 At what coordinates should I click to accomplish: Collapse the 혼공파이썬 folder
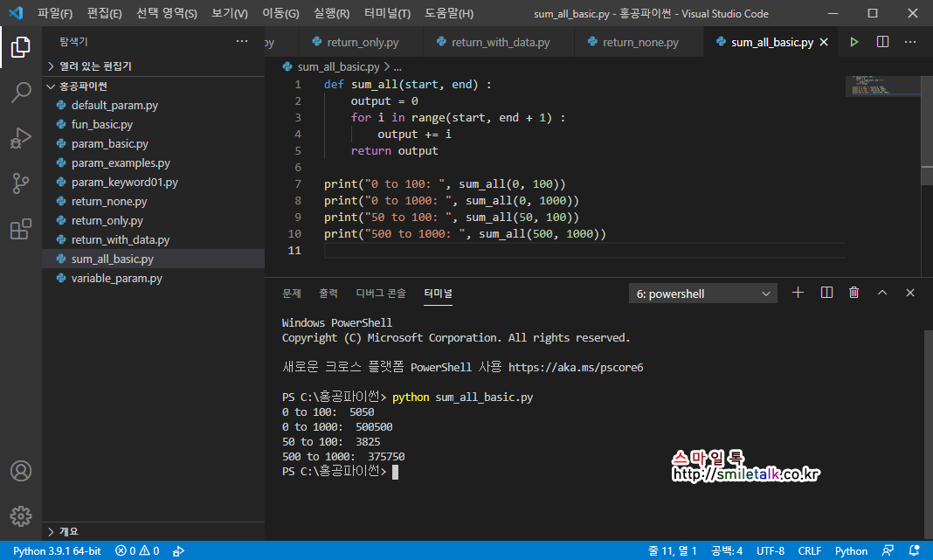pos(155,86)
